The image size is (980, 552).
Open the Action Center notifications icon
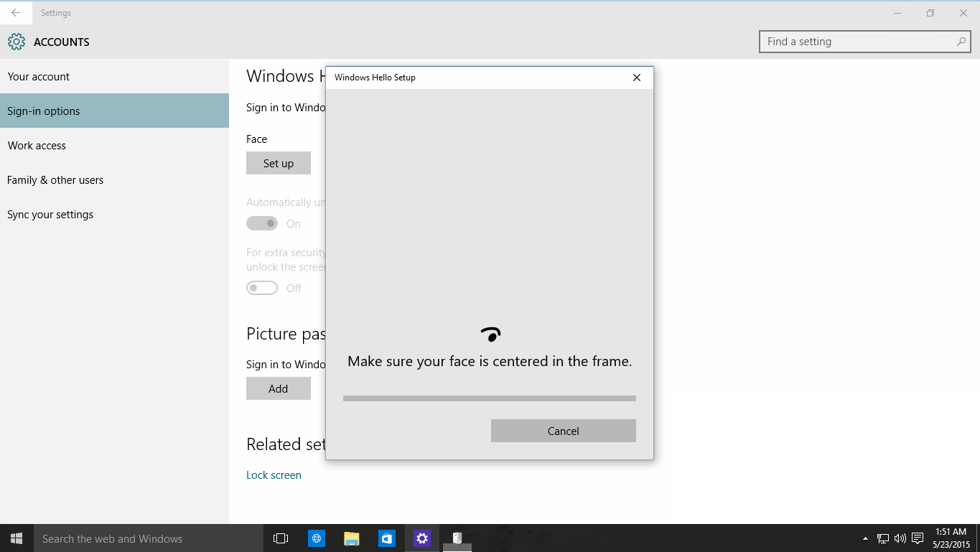tap(918, 538)
